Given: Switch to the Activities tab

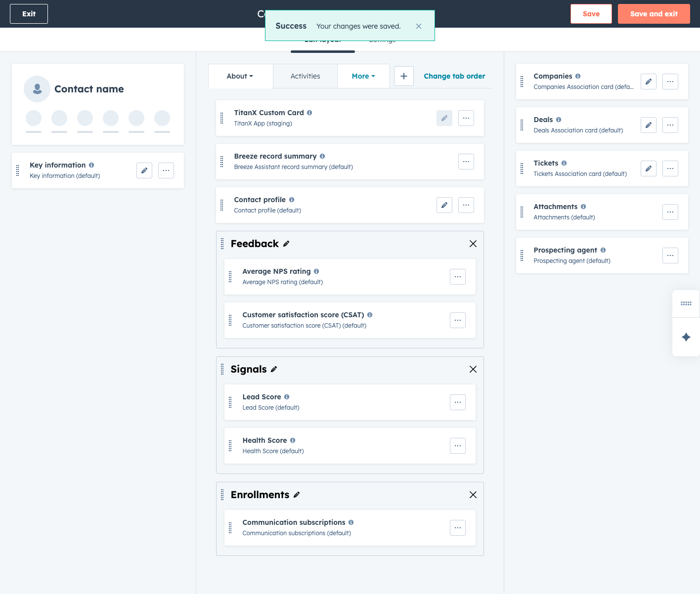Looking at the screenshot, I should point(305,76).
